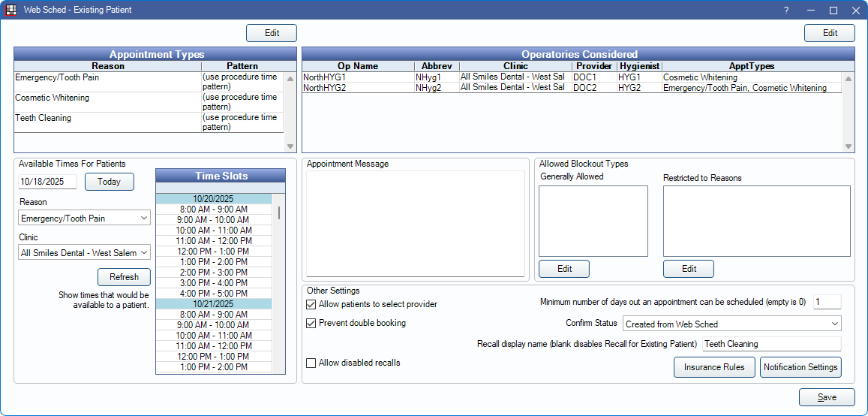Click the Web Sched app icon in title bar
868x416 pixels.
(x=11, y=10)
